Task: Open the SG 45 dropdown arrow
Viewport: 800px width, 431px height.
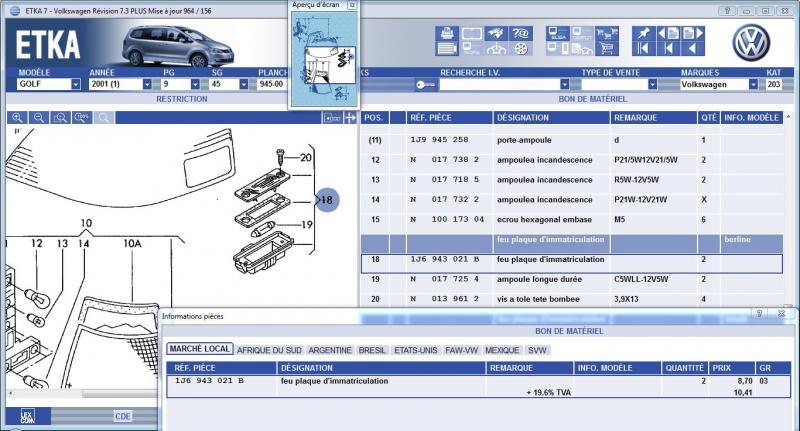Action: (x=243, y=84)
